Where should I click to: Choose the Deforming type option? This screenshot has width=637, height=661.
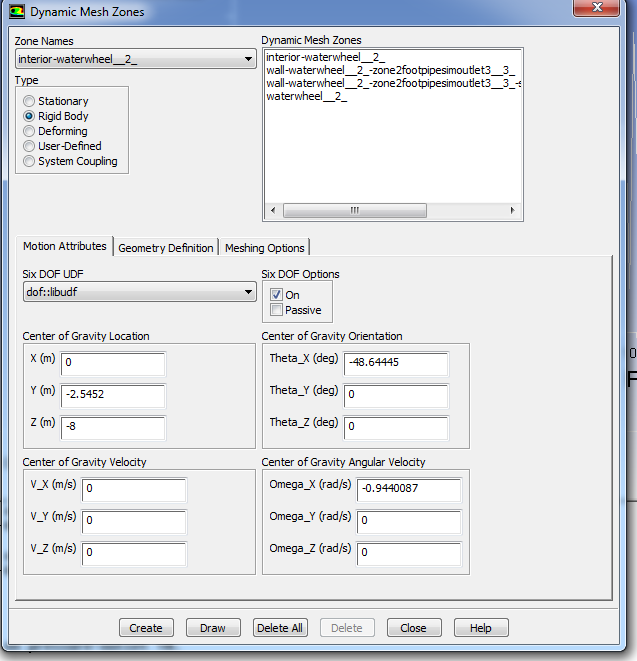(x=30, y=131)
